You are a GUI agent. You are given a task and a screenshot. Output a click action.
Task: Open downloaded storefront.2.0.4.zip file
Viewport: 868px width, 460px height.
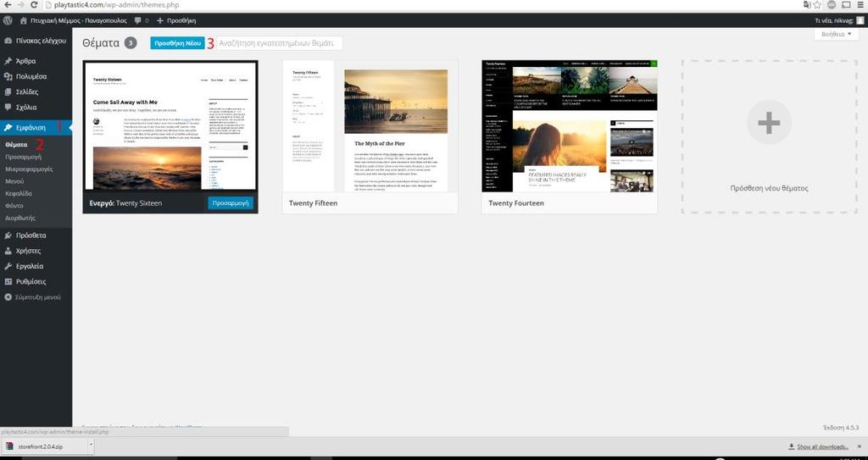[x=41, y=446]
